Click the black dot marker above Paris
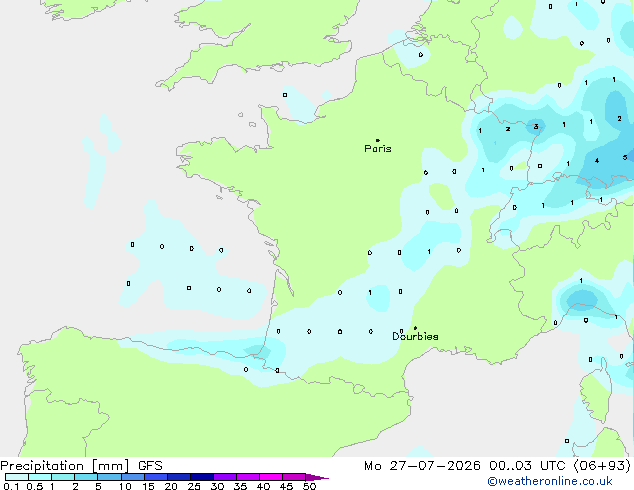This screenshot has width=634, height=490. pos(378,140)
